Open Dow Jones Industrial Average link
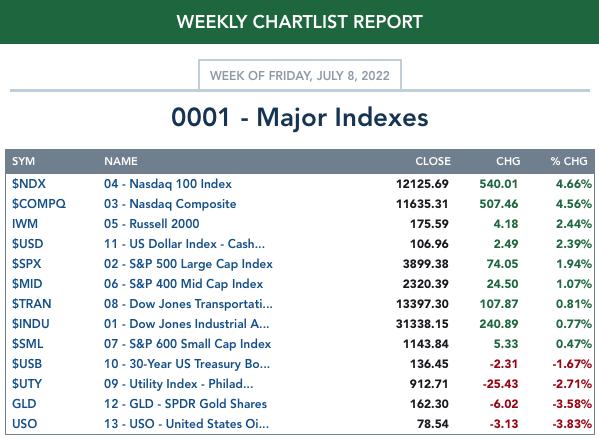Viewport: 599px width, 439px height. point(186,324)
